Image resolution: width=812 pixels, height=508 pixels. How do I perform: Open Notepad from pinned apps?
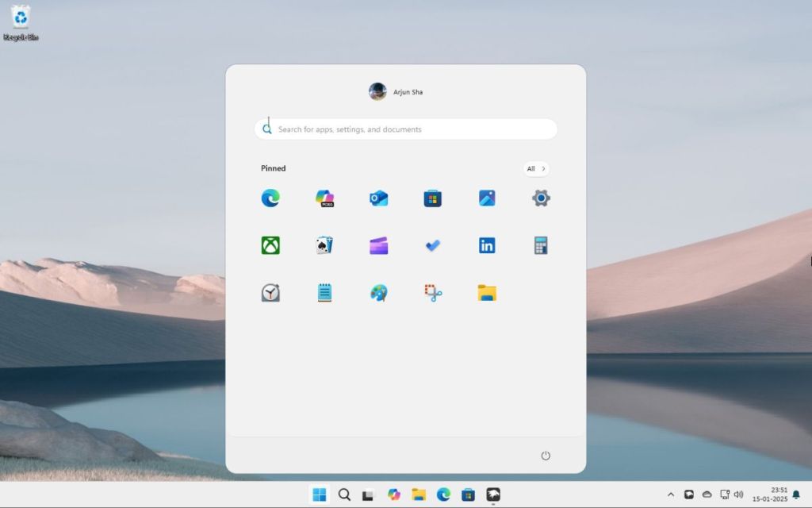[324, 292]
